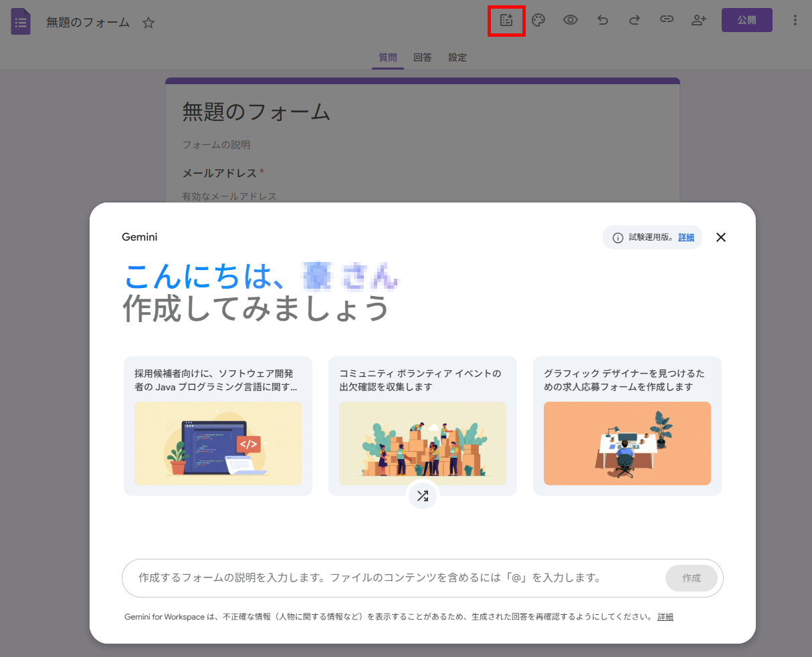The image size is (812, 657).
Task: Click the Gemini form creation icon
Action: pos(506,20)
